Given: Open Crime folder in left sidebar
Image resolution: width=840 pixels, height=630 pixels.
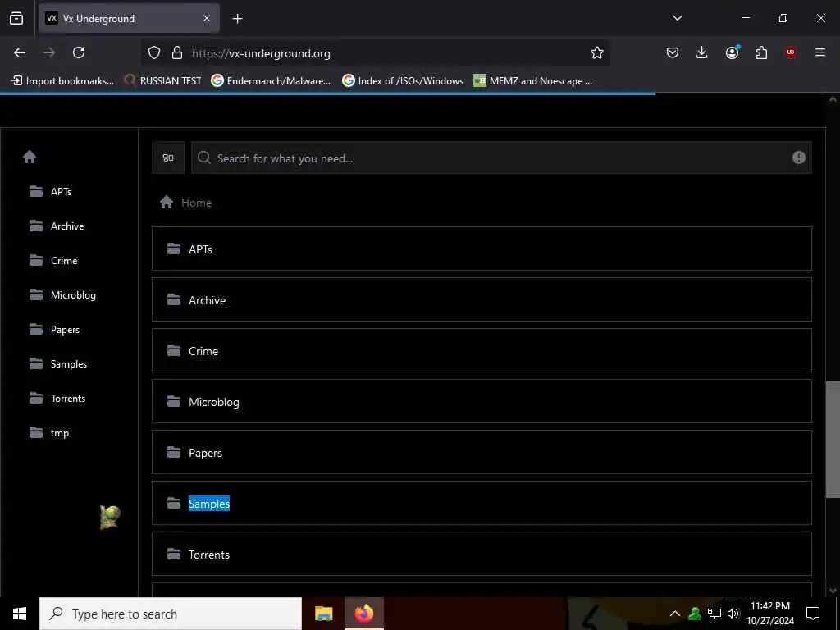Looking at the screenshot, I should (x=53, y=260).
